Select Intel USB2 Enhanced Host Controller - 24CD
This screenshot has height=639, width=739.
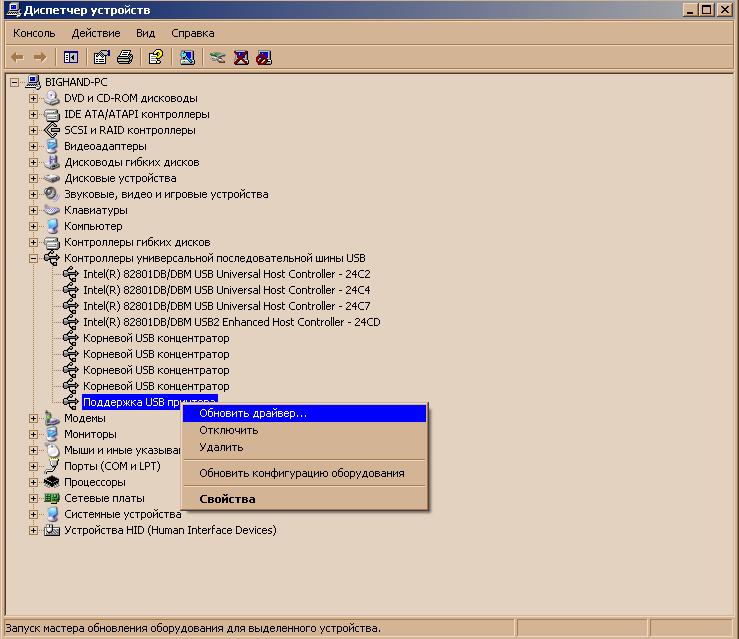pyautogui.click(x=231, y=322)
